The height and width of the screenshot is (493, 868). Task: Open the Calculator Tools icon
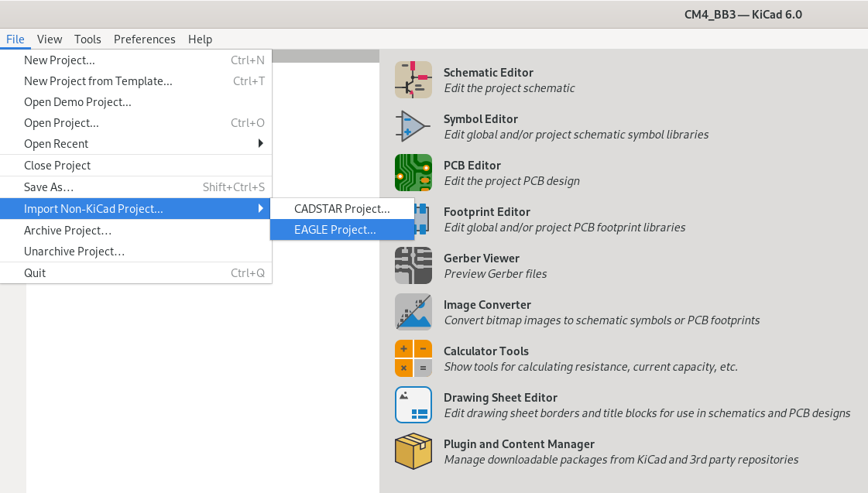click(x=413, y=358)
